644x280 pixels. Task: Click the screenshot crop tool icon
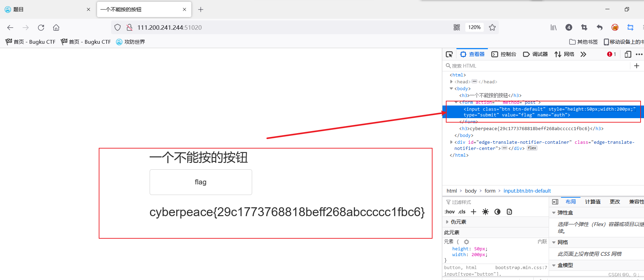[584, 27]
